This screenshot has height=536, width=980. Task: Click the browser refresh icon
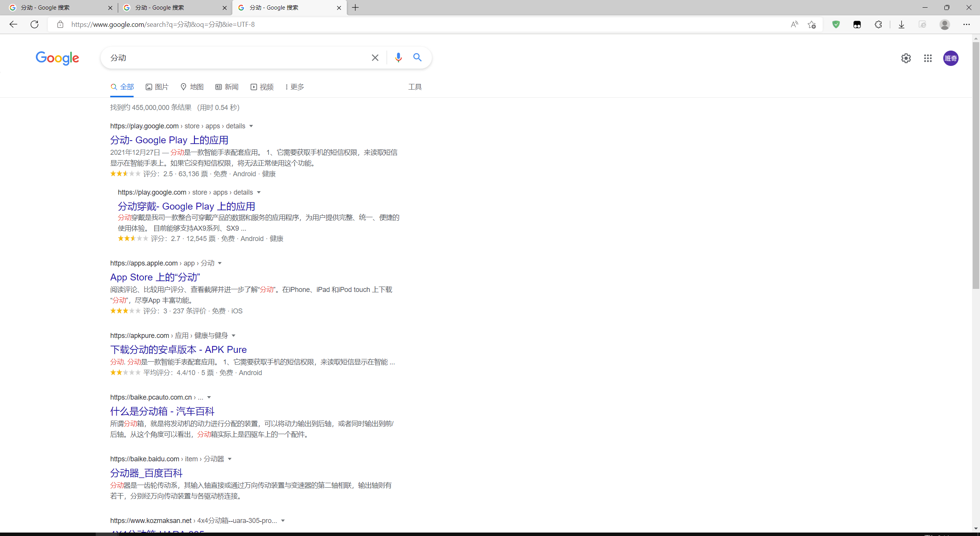[34, 25]
